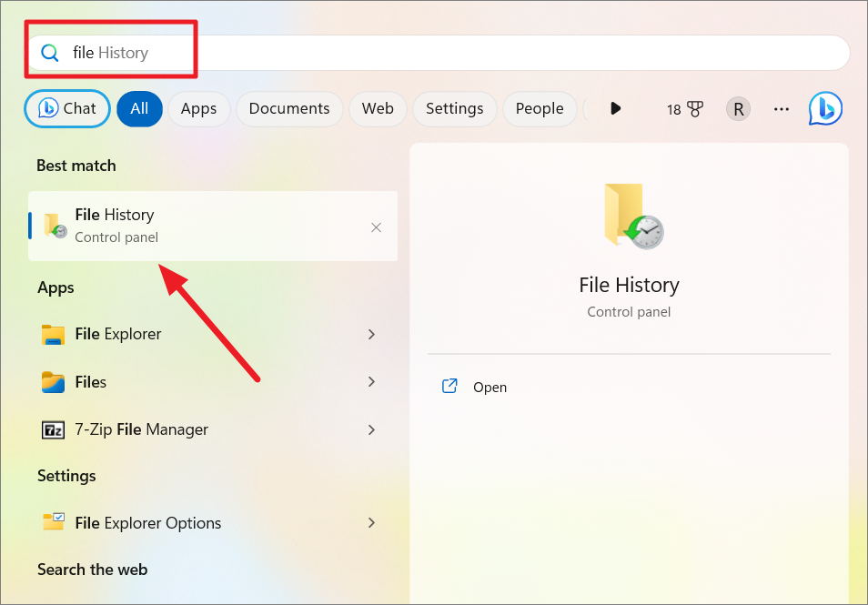
Task: Click the search magnifier icon
Action: [50, 53]
